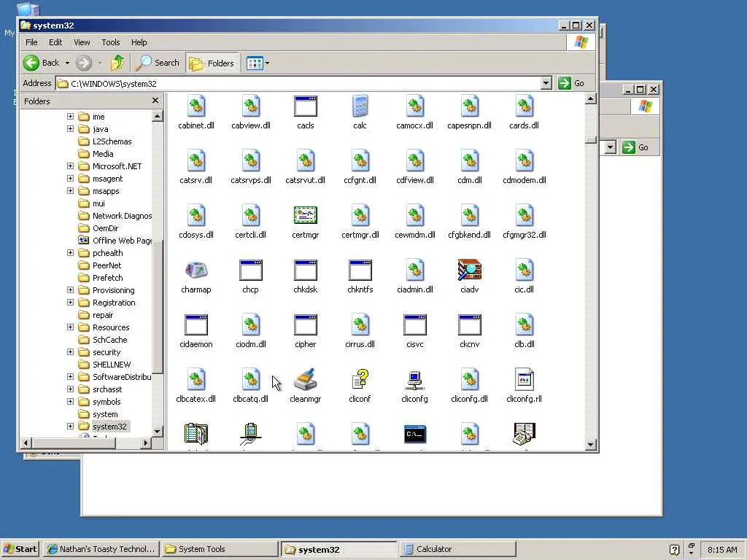Click the folder tree scroll-right arrow

pos(146,443)
